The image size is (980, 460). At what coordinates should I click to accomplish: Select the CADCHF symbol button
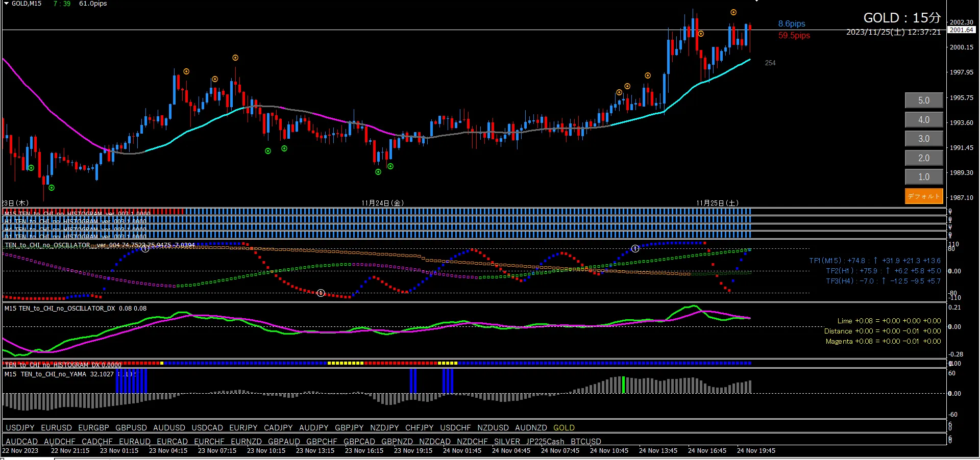pyautogui.click(x=97, y=442)
